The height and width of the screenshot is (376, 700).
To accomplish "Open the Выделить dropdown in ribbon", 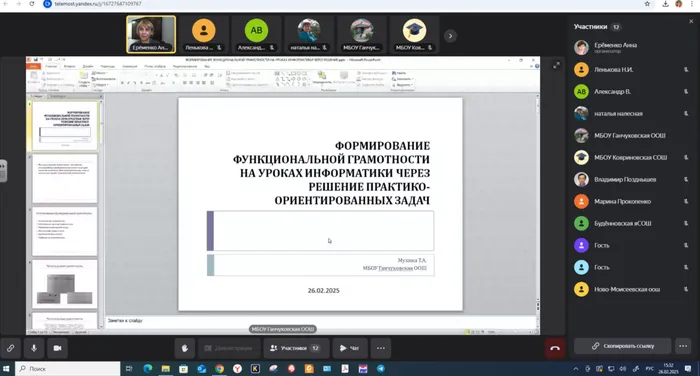I will [402, 84].
